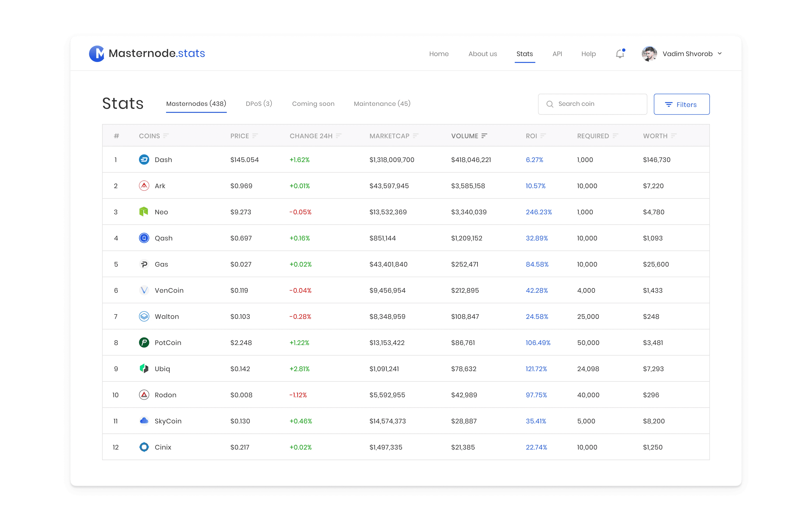The width and height of the screenshot is (812, 531).
Task: Switch to the DPoS (3) tab
Action: [x=259, y=104]
